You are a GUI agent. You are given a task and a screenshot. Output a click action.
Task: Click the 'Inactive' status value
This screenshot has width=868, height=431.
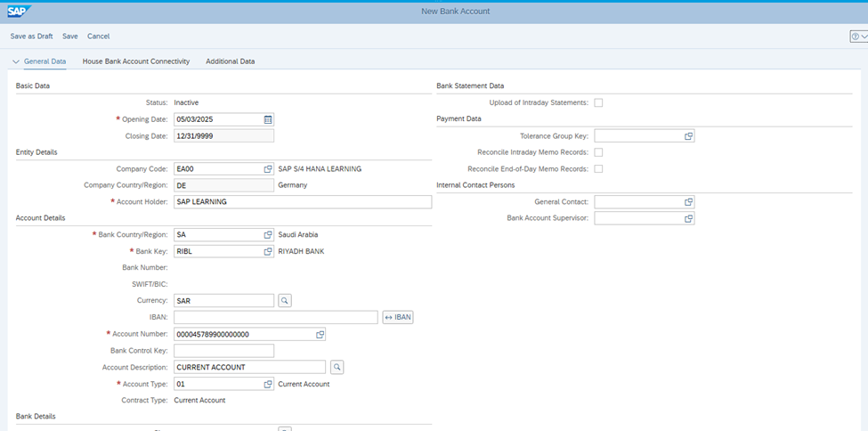point(186,102)
